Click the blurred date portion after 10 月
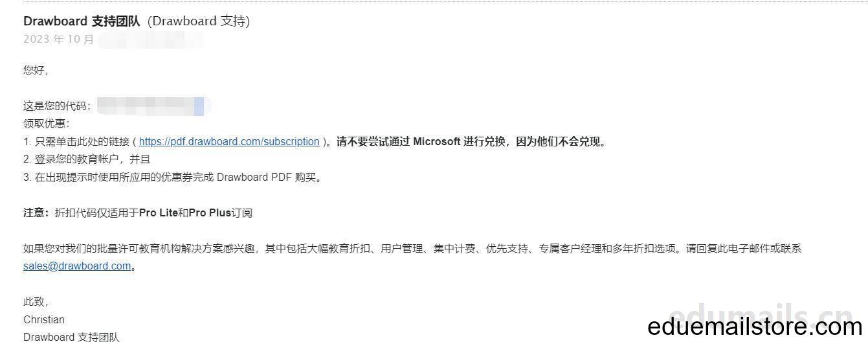This screenshot has width=868, height=344. point(150,40)
